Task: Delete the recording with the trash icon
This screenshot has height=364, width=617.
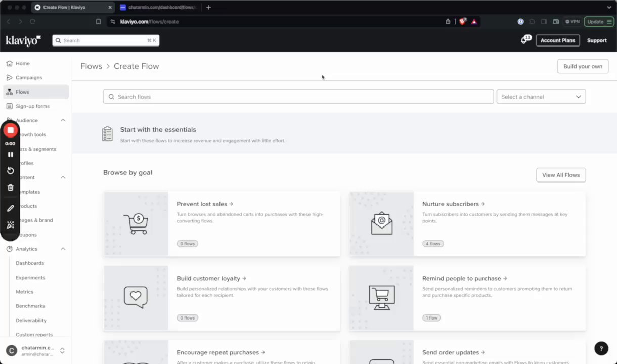Action: point(10,187)
